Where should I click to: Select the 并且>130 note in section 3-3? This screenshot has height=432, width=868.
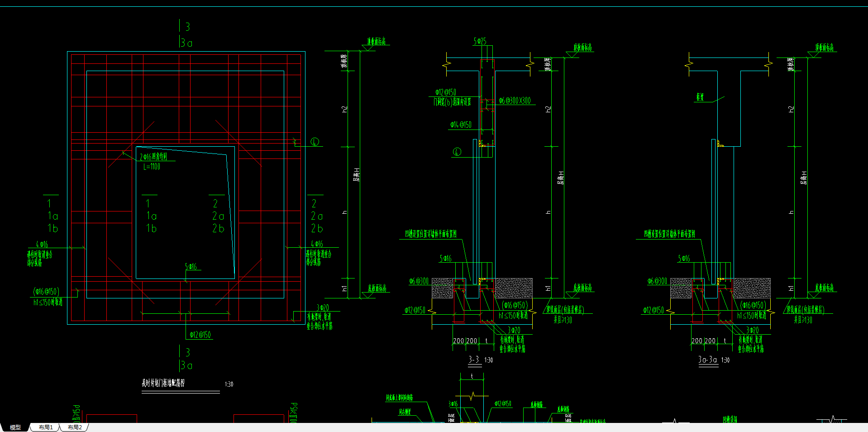point(563,320)
